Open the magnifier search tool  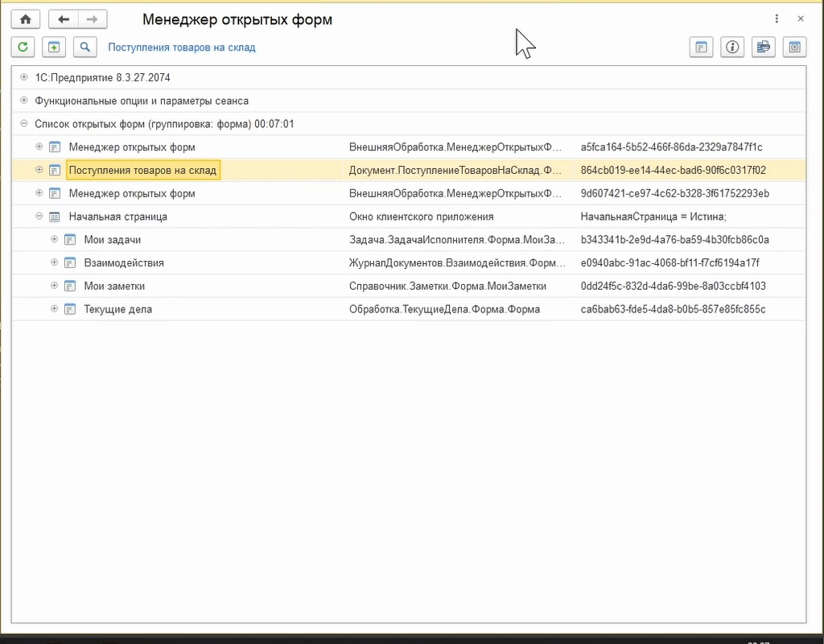(x=84, y=47)
